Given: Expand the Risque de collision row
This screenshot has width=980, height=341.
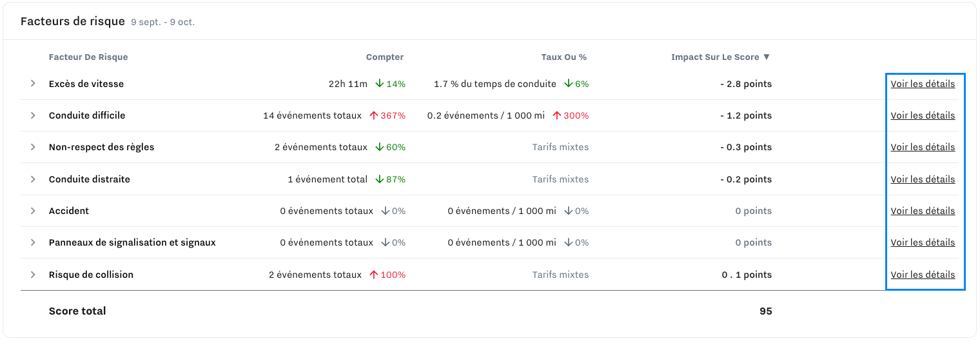Looking at the screenshot, I should (x=33, y=275).
